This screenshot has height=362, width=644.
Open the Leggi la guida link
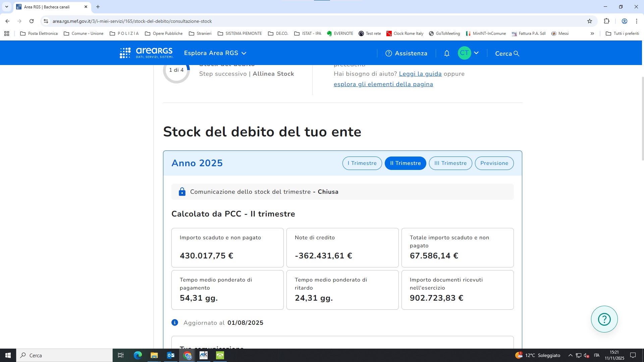420,74
